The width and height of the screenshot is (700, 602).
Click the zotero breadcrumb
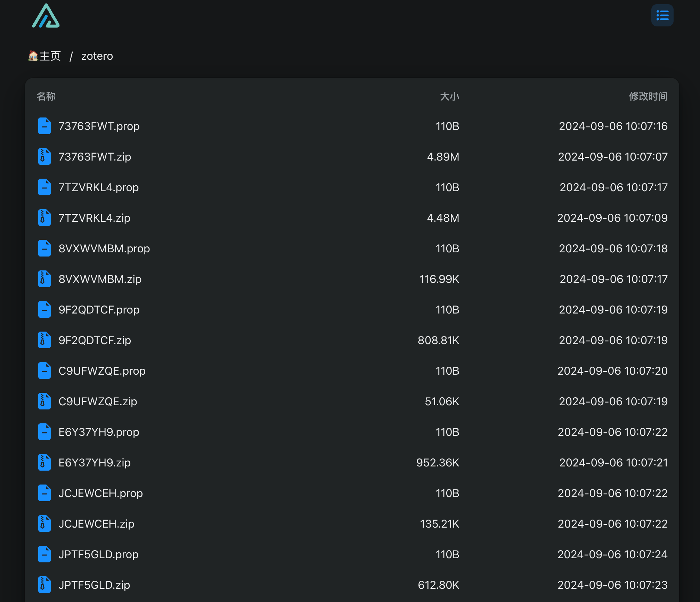click(x=97, y=56)
